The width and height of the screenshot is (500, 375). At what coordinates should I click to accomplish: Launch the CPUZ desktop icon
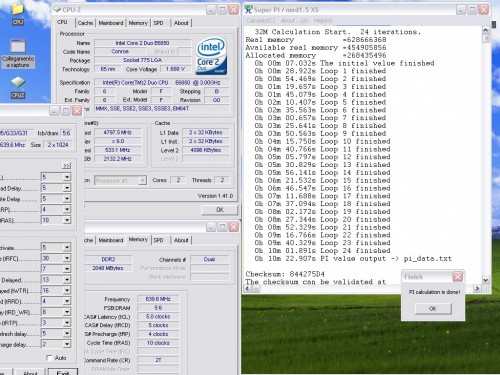click(x=18, y=87)
